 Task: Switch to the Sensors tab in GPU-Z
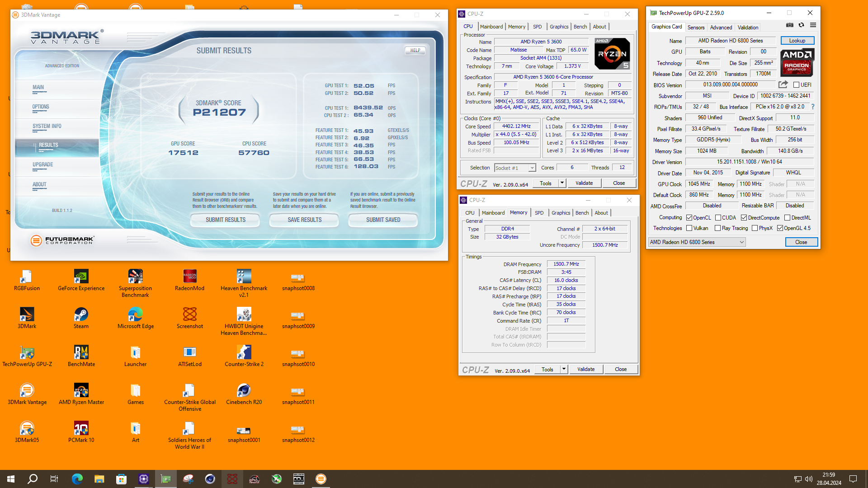(x=696, y=28)
